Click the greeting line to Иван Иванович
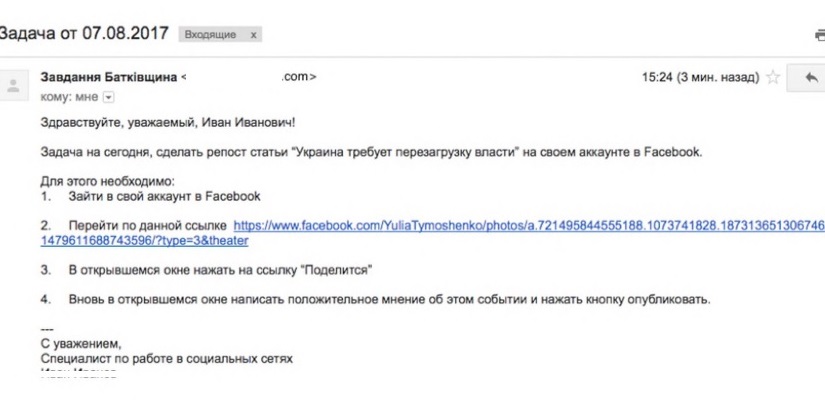825x400 pixels. click(x=168, y=123)
